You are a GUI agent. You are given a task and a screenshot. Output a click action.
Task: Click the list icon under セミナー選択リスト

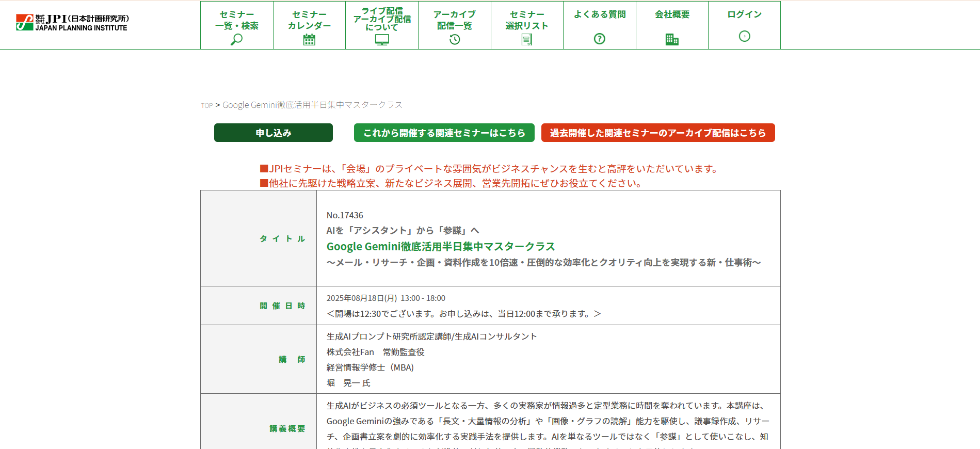(527, 40)
